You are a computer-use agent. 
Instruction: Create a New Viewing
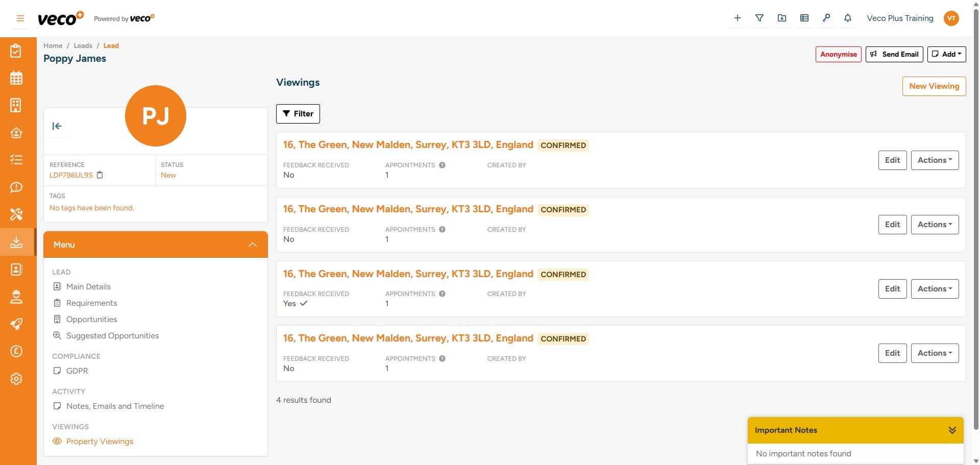click(x=934, y=86)
